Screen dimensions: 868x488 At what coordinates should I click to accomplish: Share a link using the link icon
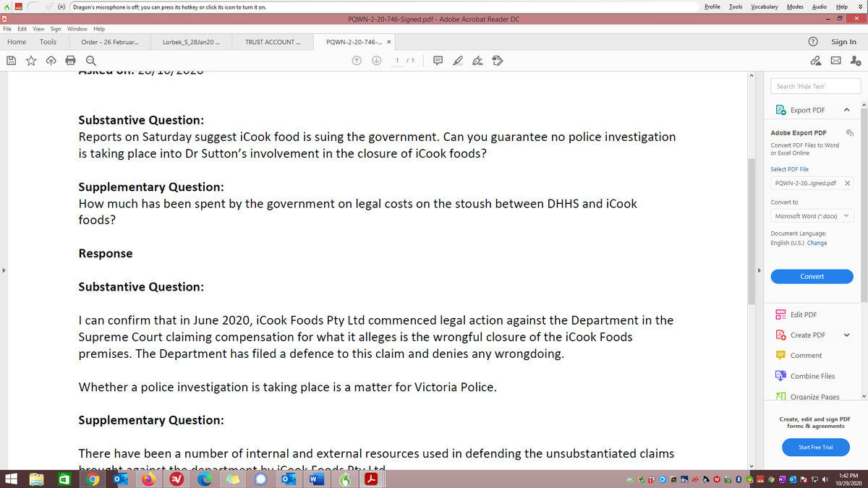pyautogui.click(x=816, y=61)
